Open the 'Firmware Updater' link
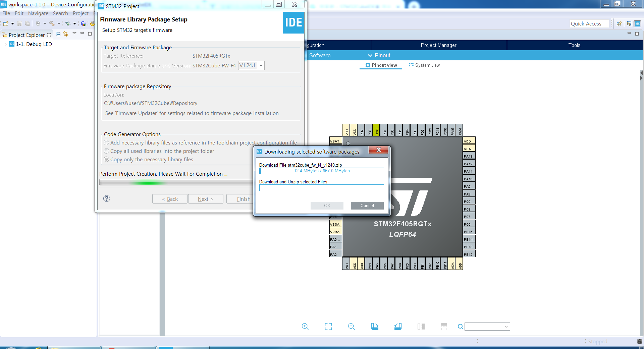This screenshot has height=349, width=644. (x=136, y=113)
